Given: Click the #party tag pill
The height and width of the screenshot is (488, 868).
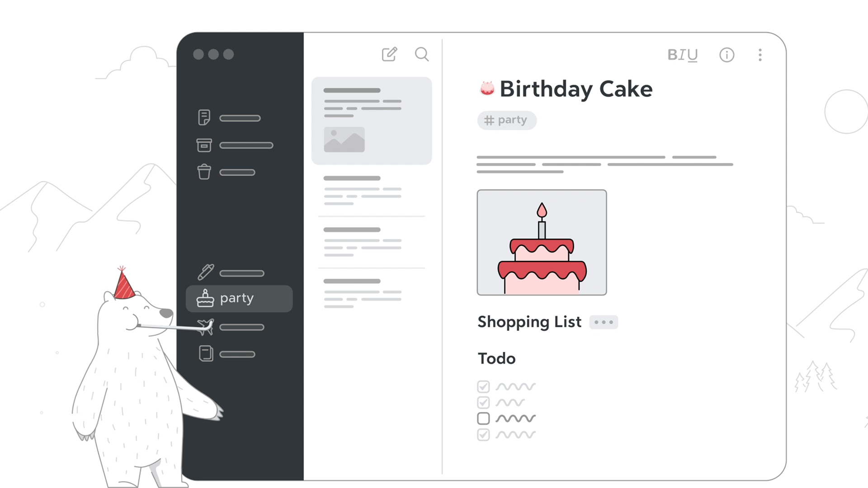Looking at the screenshot, I should point(506,120).
